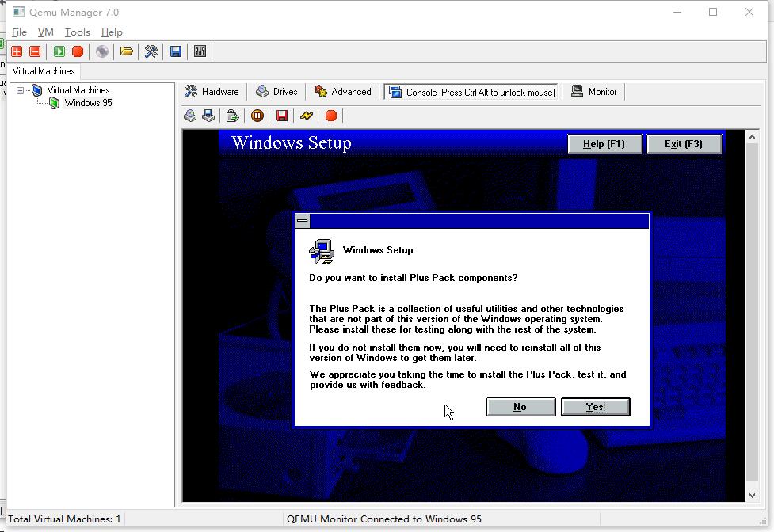774x532 pixels.
Task: Pause the VM with the pause icon
Action: point(257,116)
